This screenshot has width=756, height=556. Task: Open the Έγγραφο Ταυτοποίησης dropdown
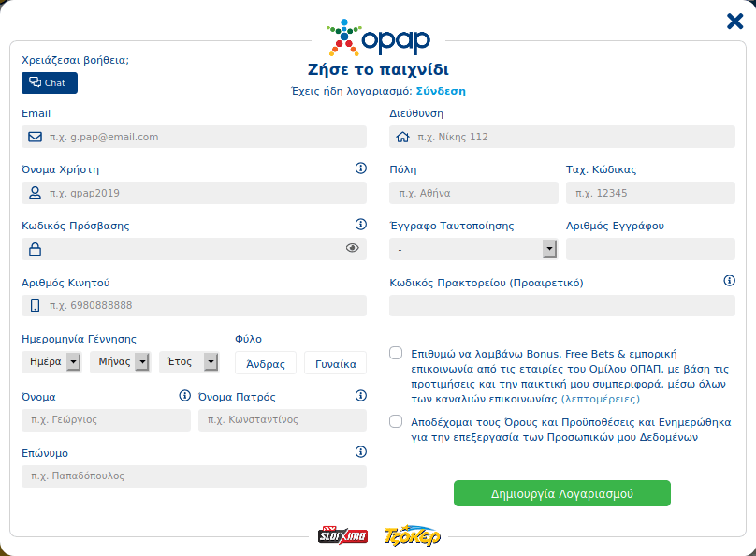473,249
